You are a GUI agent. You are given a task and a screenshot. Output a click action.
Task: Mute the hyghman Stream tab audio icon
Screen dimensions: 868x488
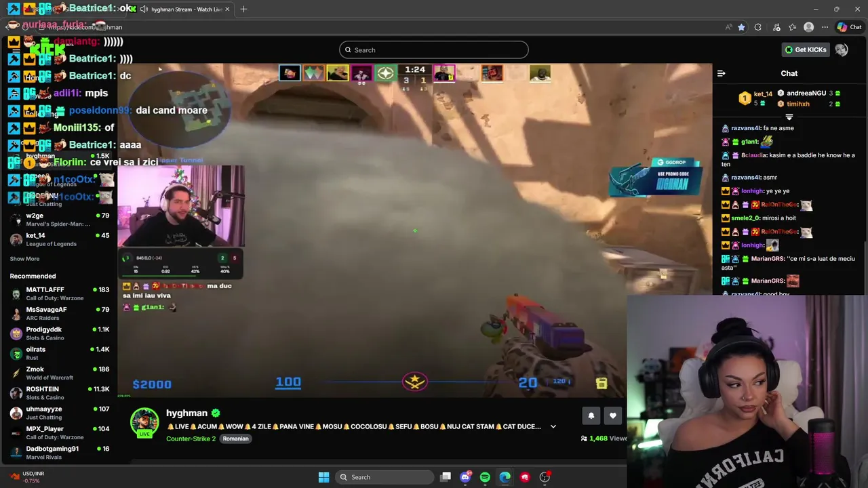point(144,9)
